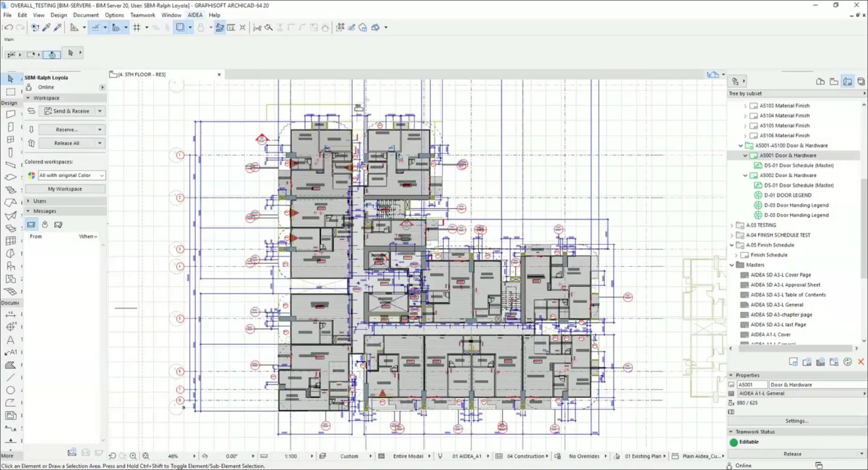This screenshot has width=868, height=470.
Task: Select the Line drawing tool
Action: tap(10, 378)
